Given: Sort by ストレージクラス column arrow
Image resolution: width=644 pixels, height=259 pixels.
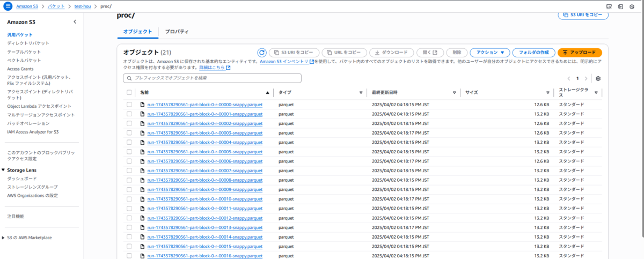Looking at the screenshot, I should click(x=596, y=93).
